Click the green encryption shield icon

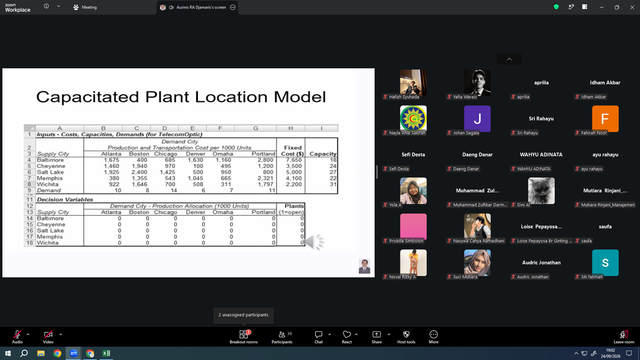click(x=556, y=7)
